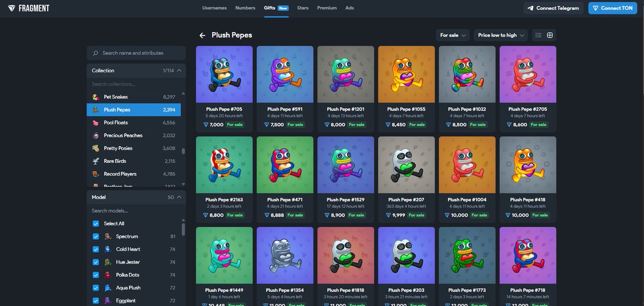Uncheck the Aqua Plush model checkbox
This screenshot has height=306, width=644.
pos(96,288)
